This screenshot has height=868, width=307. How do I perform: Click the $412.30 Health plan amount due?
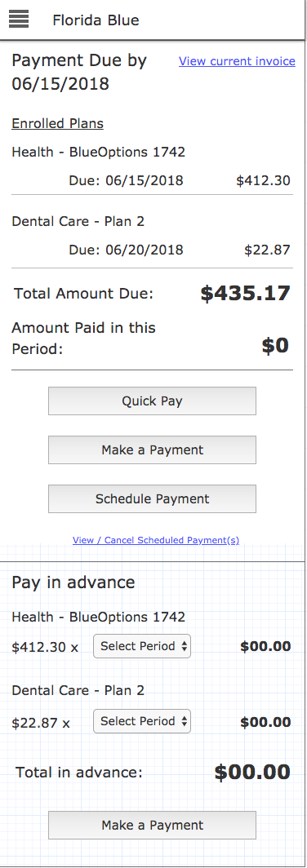[x=263, y=180]
